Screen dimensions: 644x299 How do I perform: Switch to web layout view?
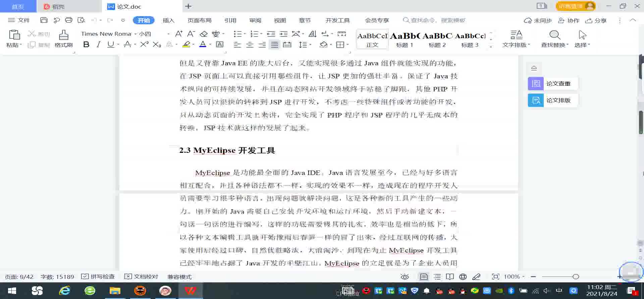point(463,277)
